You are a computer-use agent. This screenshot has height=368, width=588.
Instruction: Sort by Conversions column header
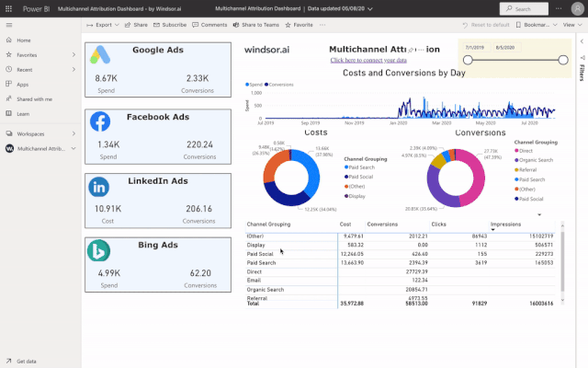coord(382,224)
